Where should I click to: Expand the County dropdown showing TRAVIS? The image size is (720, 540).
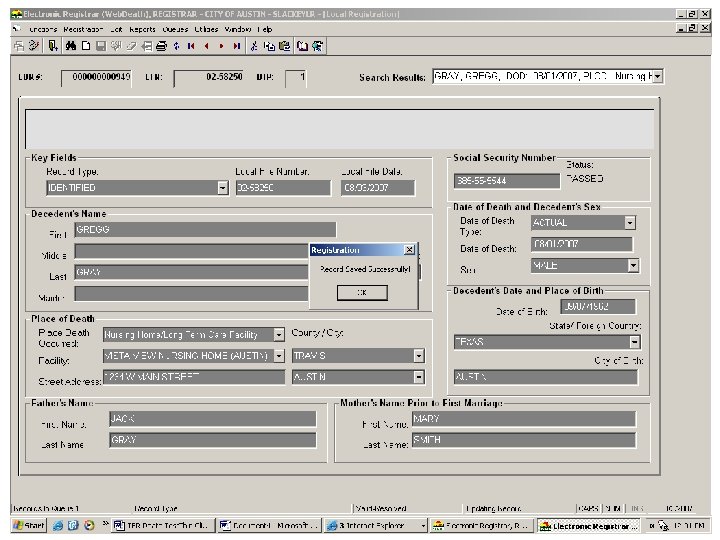click(418, 356)
